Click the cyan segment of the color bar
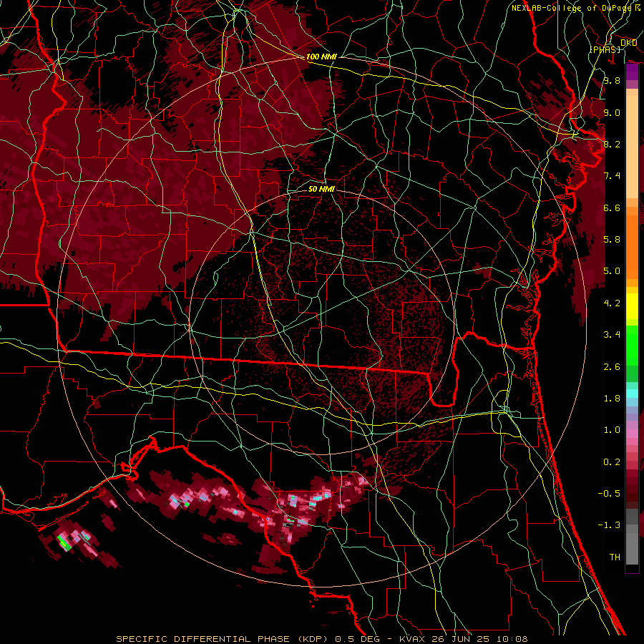 click(x=632, y=394)
